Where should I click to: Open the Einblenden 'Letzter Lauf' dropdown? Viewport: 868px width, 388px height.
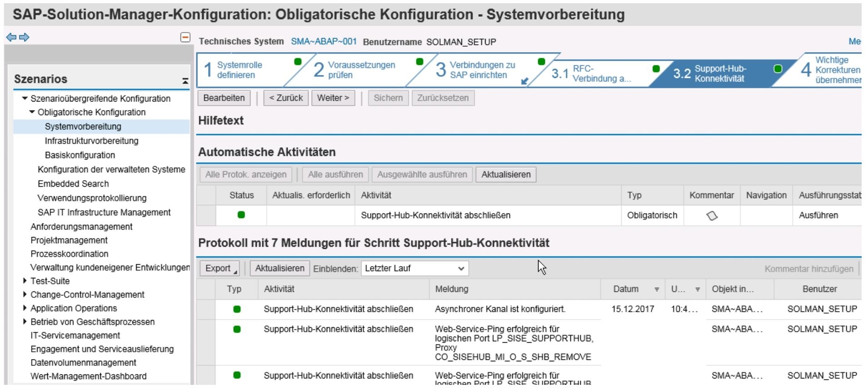click(x=415, y=268)
